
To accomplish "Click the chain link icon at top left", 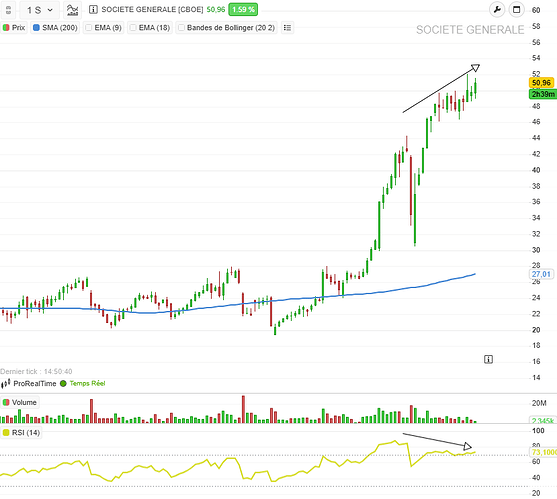I will tap(9, 10).
